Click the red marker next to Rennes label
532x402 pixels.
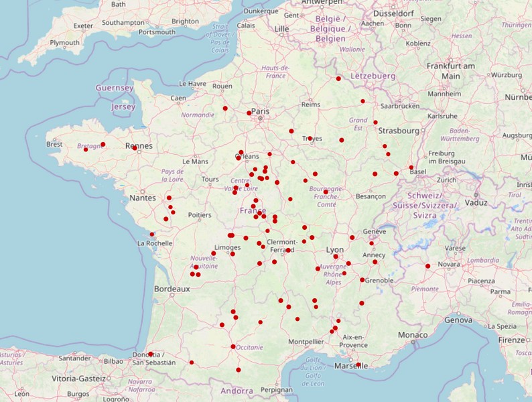135,148
